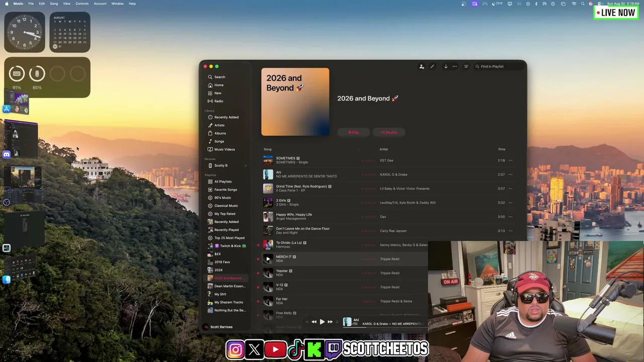Toggle favorite star on Yopstar

[x=258, y=273]
